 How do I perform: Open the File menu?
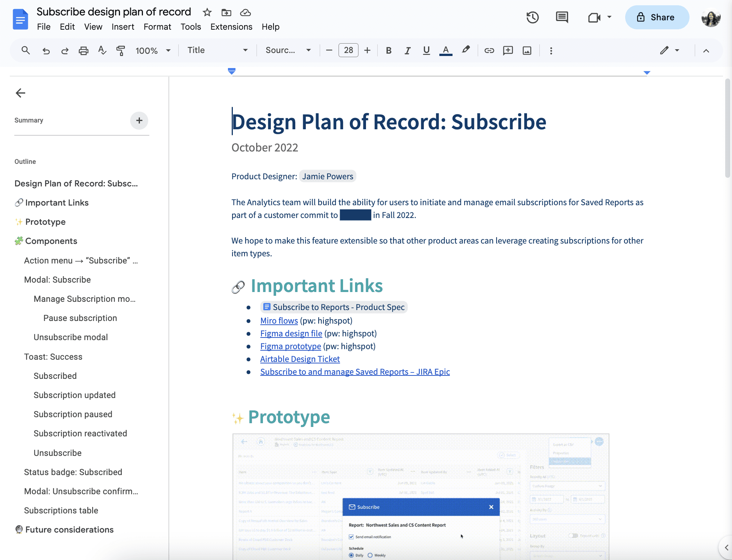point(44,27)
